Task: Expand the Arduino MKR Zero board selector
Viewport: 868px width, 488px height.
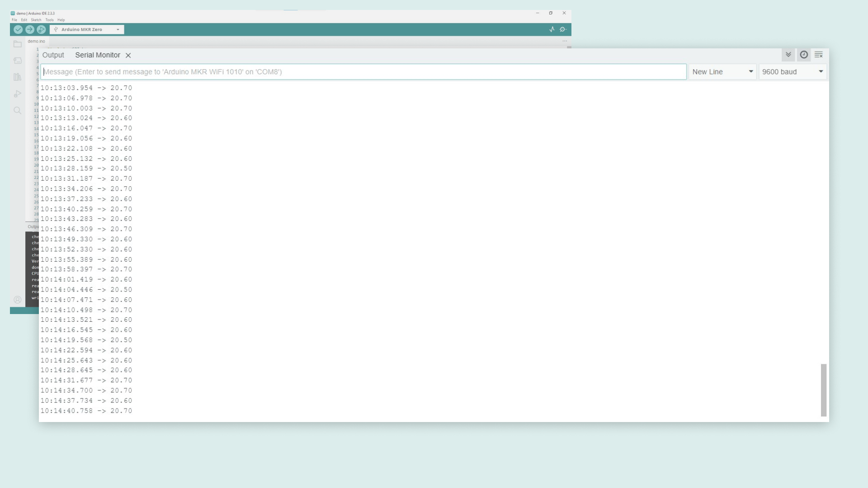Action: (x=87, y=29)
